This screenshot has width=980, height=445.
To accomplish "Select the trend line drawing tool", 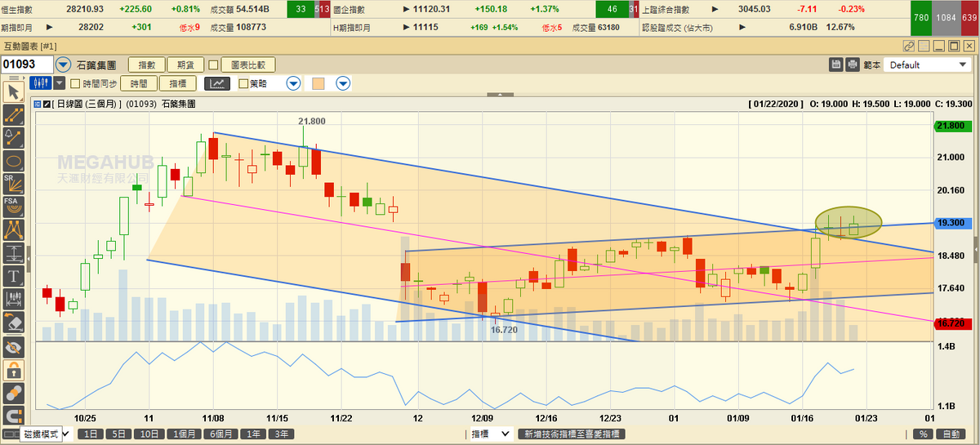I will (x=13, y=113).
